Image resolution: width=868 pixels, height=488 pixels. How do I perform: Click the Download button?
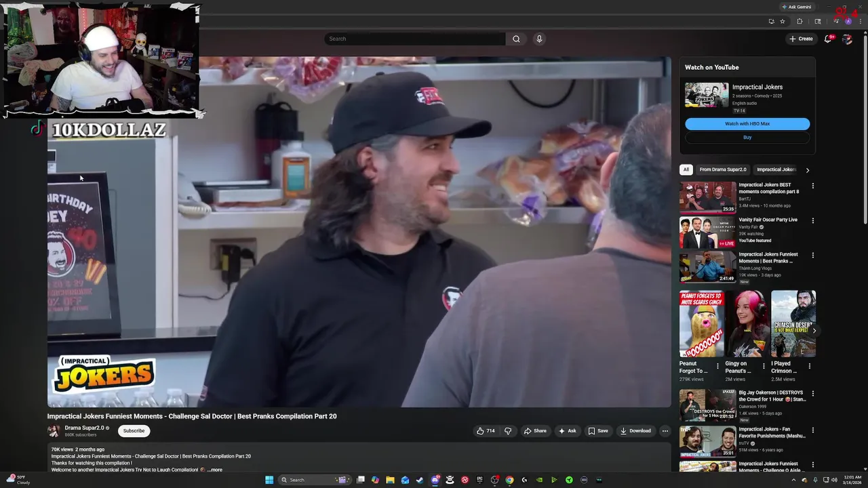click(635, 431)
